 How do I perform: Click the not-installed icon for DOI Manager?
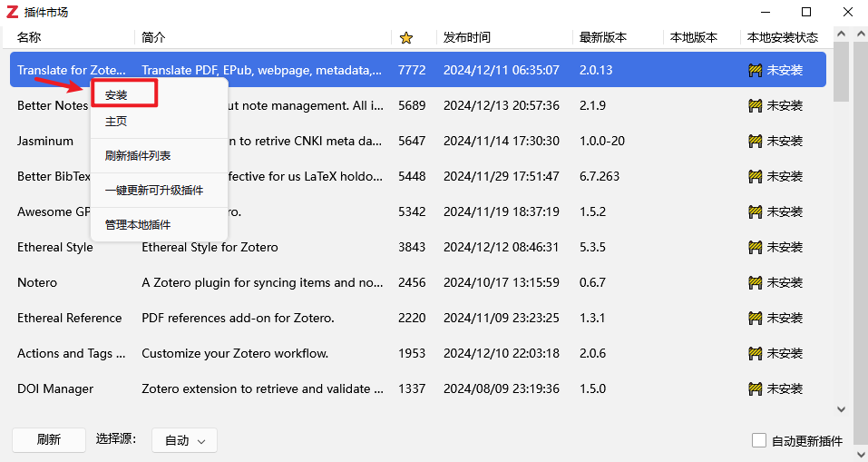[x=755, y=388]
